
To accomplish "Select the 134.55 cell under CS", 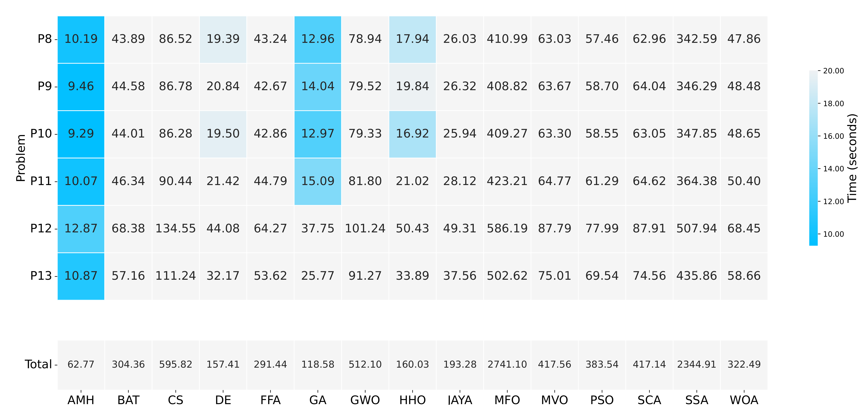I will click(x=176, y=228).
